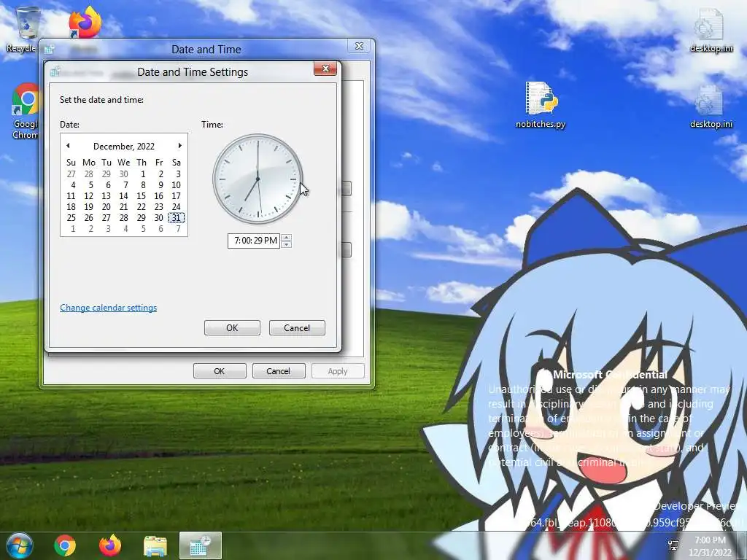Increase time with the up spinner arrow
Viewport: 747px width, 560px height.
tap(286, 238)
